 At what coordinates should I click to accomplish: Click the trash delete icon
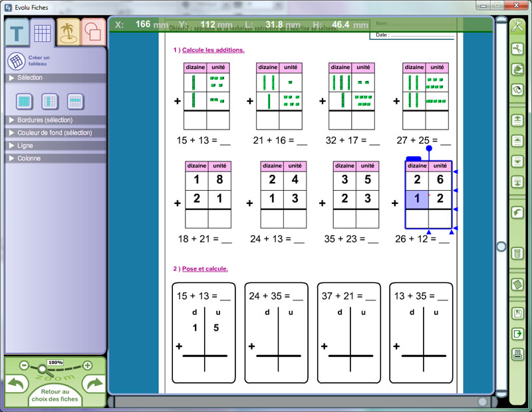pos(517,253)
